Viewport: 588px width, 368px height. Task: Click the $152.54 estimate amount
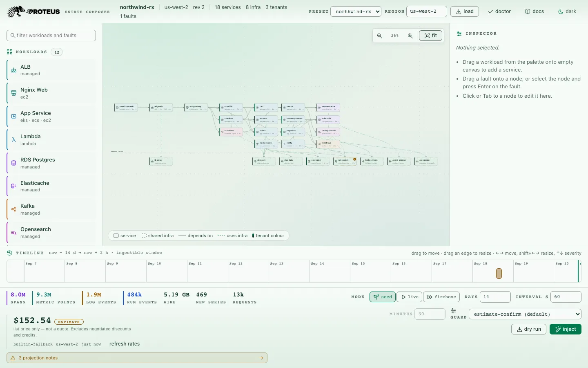32,321
